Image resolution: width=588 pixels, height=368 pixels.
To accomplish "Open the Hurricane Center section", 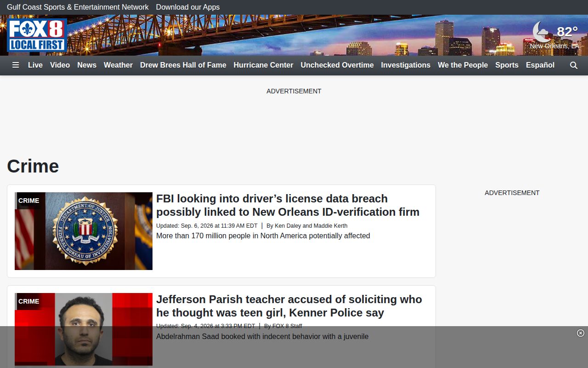I will pos(263,65).
